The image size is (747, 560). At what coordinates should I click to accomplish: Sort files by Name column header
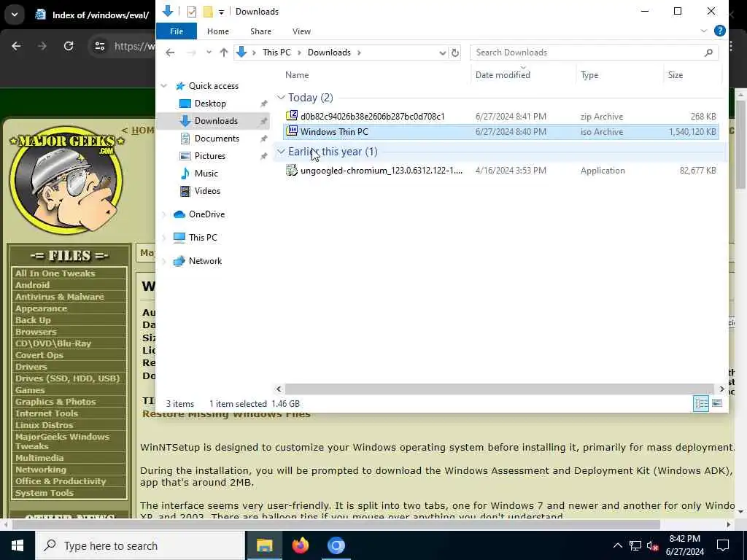(297, 75)
